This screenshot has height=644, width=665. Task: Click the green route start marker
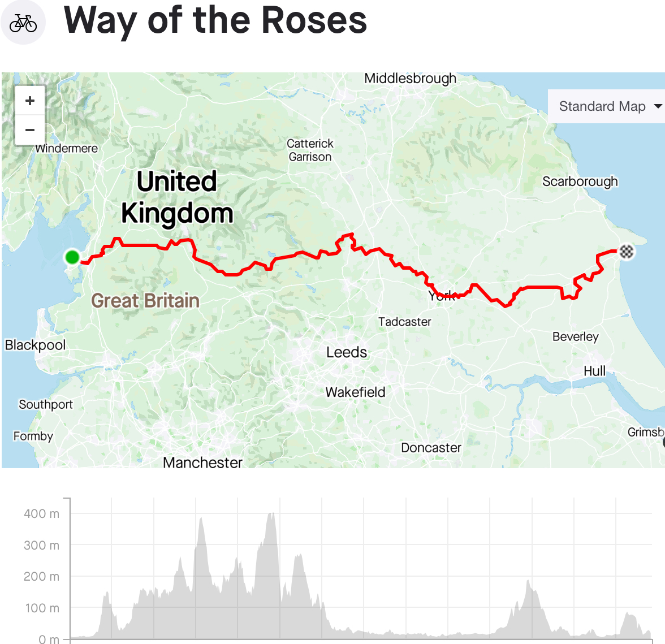point(72,257)
